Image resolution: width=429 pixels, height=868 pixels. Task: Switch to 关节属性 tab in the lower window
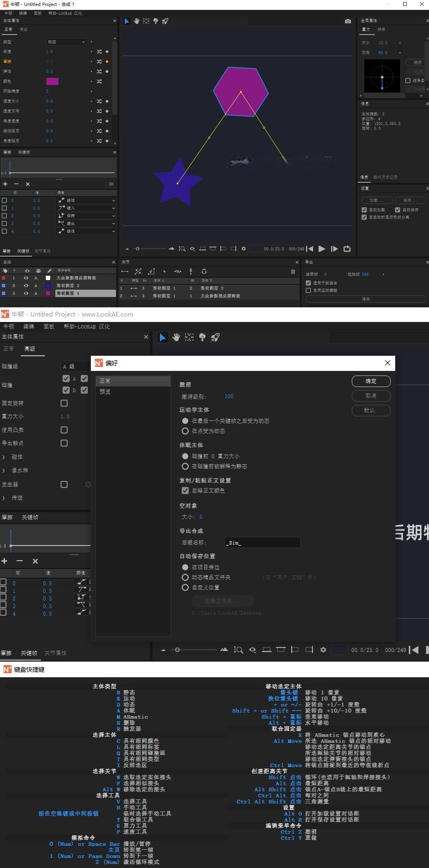tap(55, 653)
